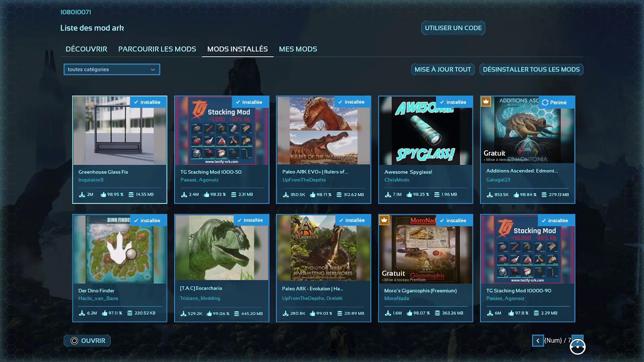Viewport: 644px width, 362px height.
Task: Click MISE À JOUR TOUT button
Action: [x=443, y=69]
